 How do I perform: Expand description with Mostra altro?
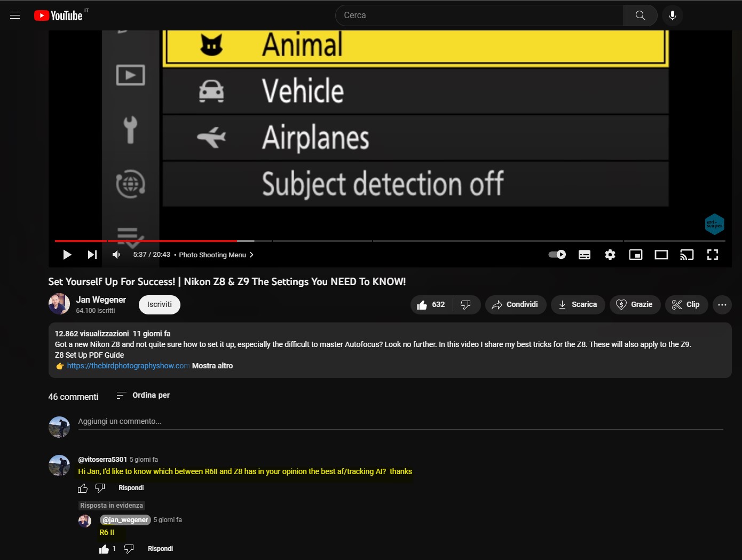pyautogui.click(x=212, y=366)
